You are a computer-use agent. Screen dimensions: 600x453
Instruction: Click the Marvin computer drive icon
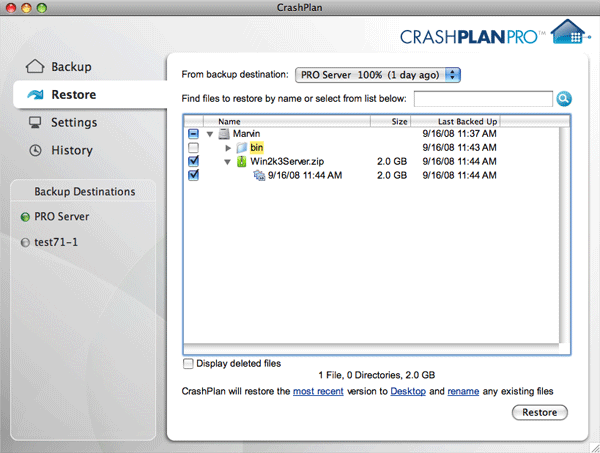(x=223, y=134)
